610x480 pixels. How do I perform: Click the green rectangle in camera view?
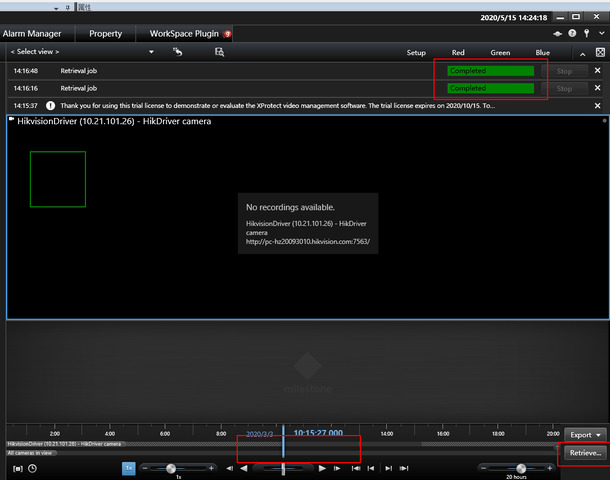58,180
